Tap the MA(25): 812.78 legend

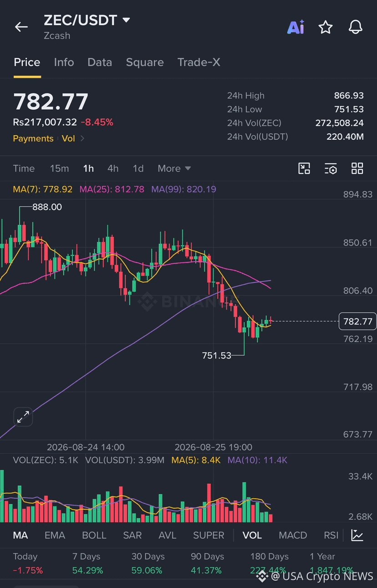[112, 189]
